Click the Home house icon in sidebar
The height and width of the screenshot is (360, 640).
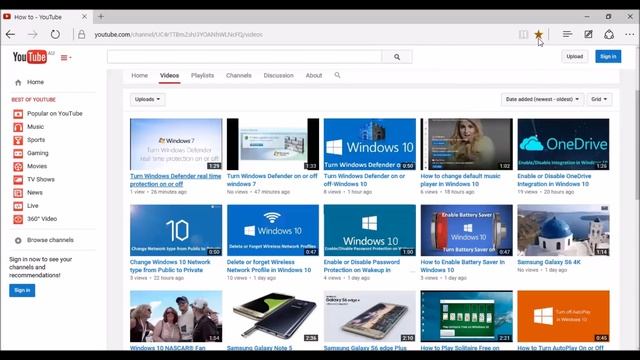point(18,82)
